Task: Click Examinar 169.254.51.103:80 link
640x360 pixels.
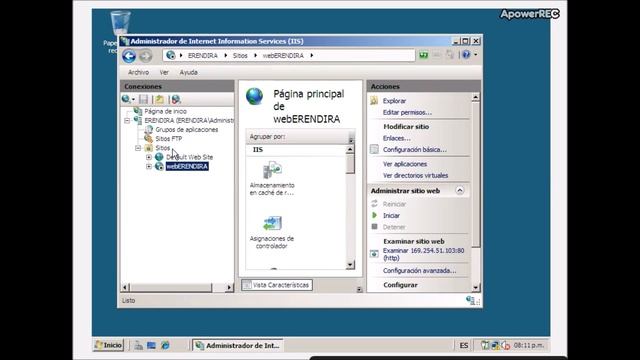Action: pyautogui.click(x=423, y=254)
